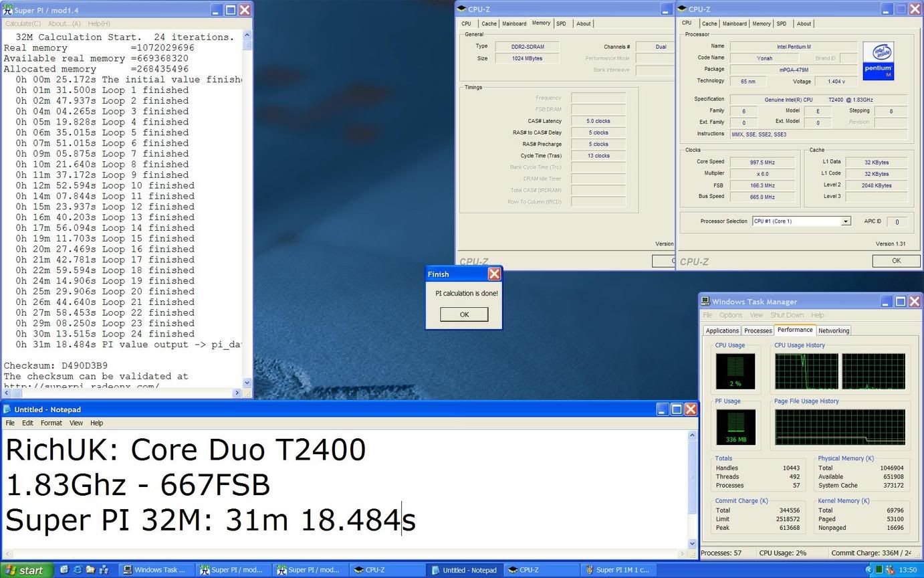Click OK in CPU-Z processor window

point(896,261)
